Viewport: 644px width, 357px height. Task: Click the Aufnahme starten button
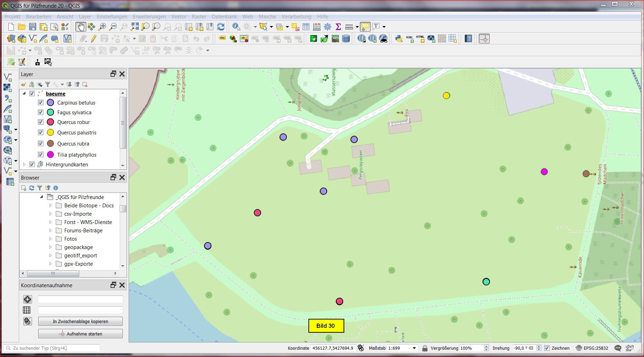click(80, 334)
